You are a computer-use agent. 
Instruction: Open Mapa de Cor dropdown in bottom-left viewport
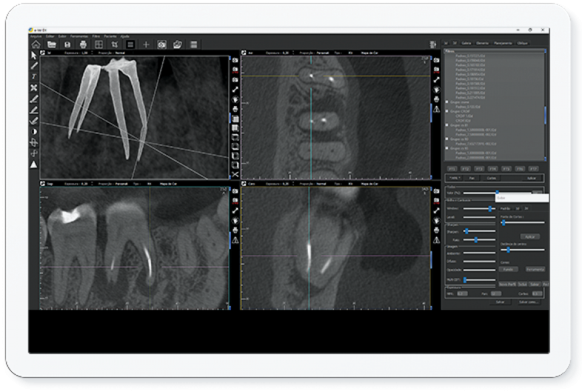[x=167, y=182]
